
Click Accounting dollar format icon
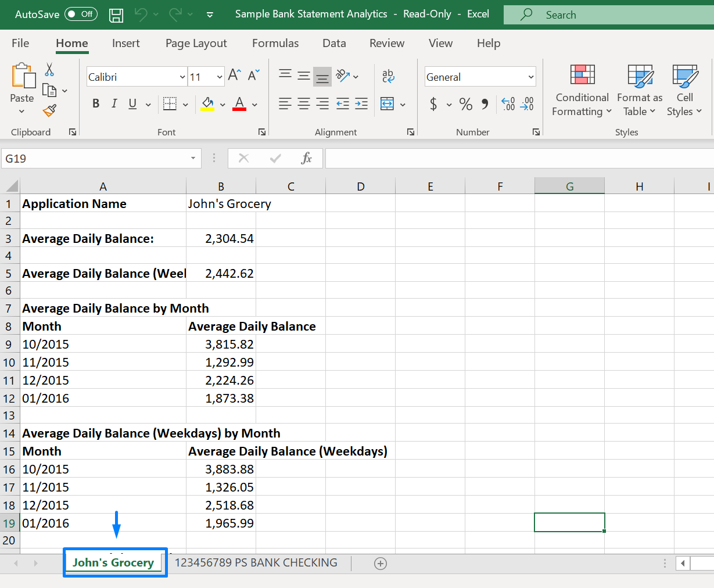[x=433, y=104]
